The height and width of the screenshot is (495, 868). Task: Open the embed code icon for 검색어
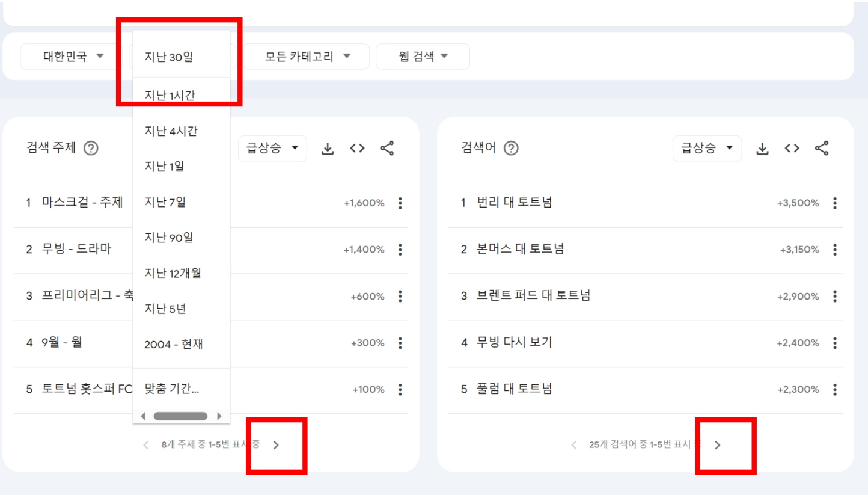[x=792, y=148]
